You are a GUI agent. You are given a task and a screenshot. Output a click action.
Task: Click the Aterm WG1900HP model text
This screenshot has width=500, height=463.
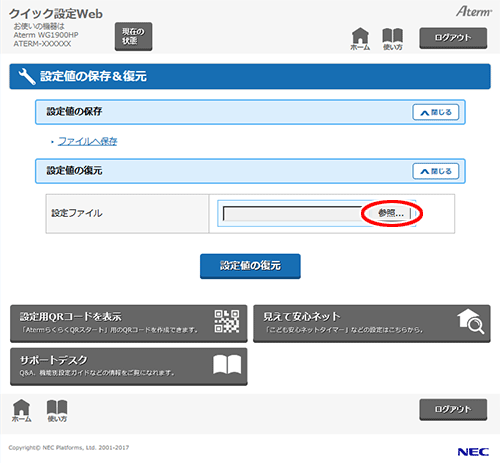46,35
